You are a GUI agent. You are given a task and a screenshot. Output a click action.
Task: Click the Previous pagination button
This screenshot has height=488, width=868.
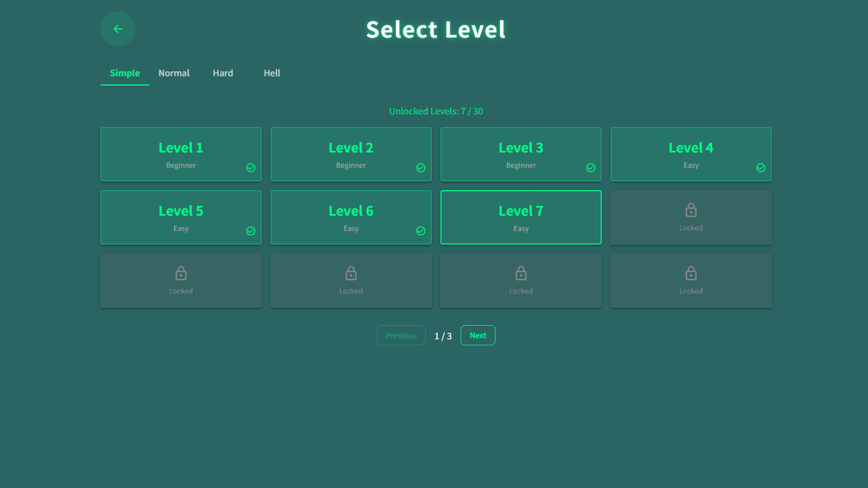401,335
